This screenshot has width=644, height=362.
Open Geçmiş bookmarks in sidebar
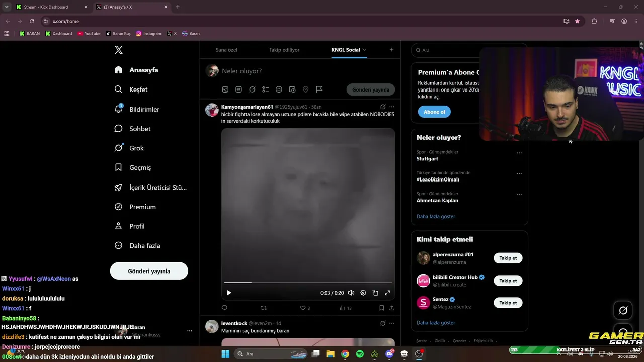(132, 167)
